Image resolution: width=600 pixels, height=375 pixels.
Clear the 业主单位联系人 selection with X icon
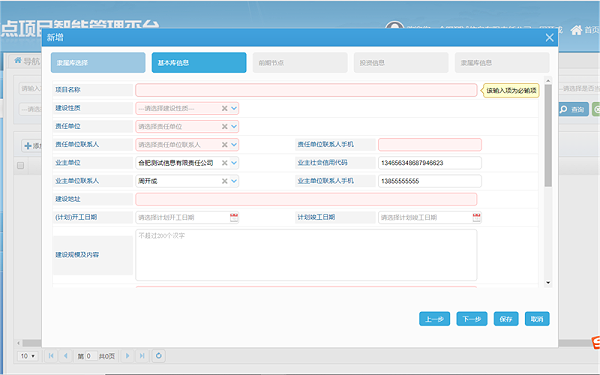click(225, 181)
